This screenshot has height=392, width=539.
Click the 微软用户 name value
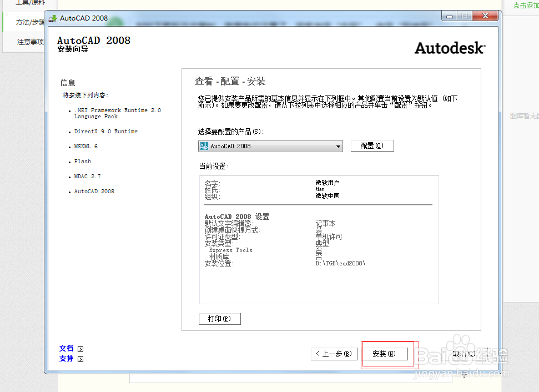point(328,183)
